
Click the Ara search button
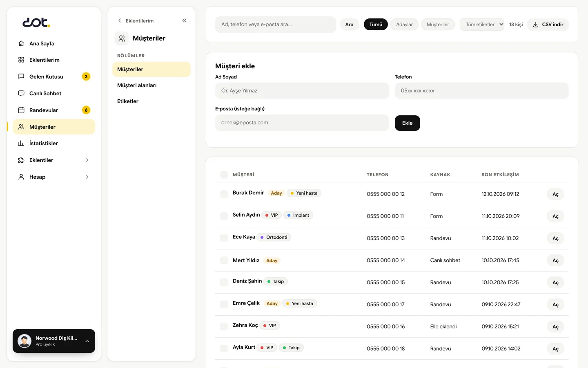click(349, 25)
